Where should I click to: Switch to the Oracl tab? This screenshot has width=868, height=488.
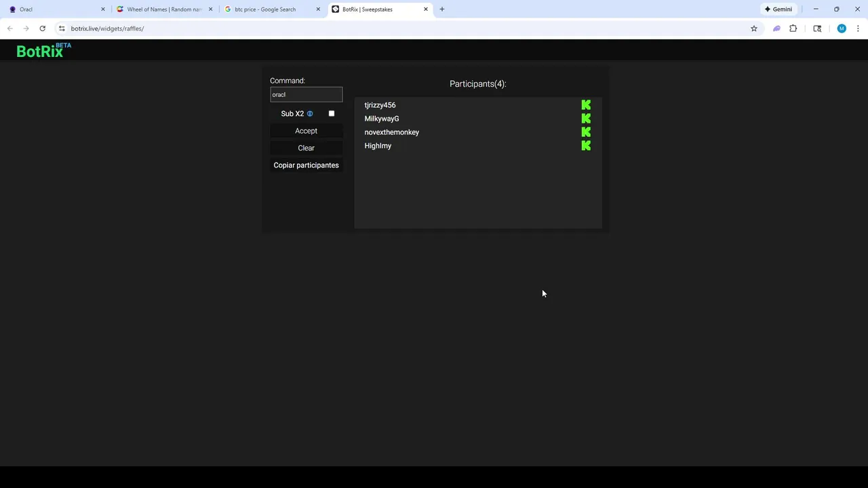pos(57,9)
